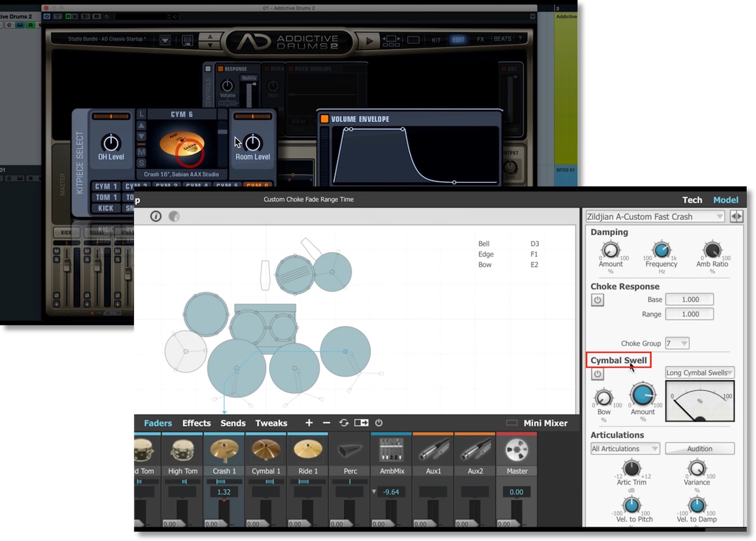Click the up arrow beside the CYM 6 image
The image size is (756, 541).
coord(141,126)
